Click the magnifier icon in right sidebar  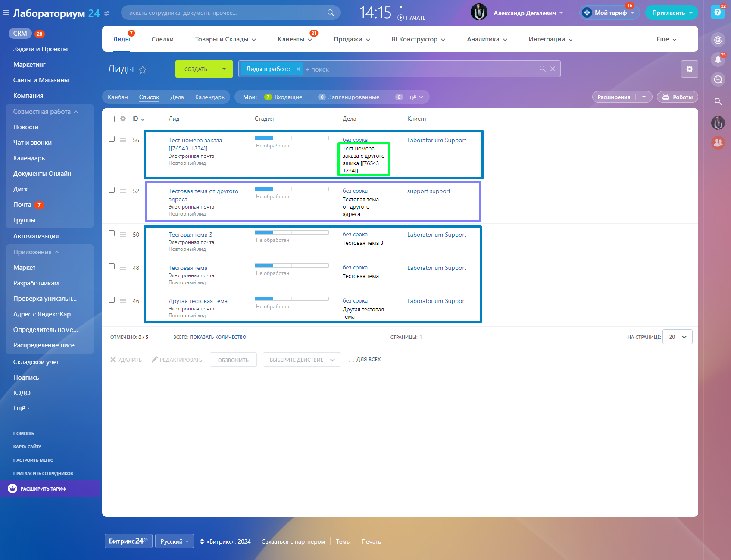click(718, 101)
